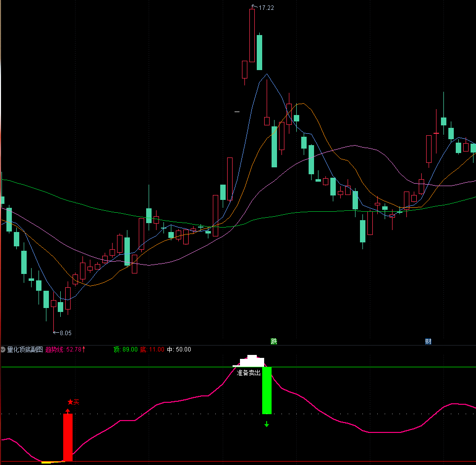The height and width of the screenshot is (465, 476).
Task: Click the blue '财' event marker
Action: pos(428,341)
